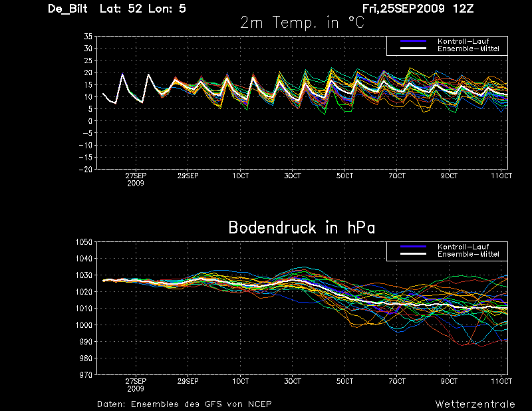Viewport: 532px width, 411px height.
Task: Click the 970 label on pressure y-axis
Action: point(86,374)
